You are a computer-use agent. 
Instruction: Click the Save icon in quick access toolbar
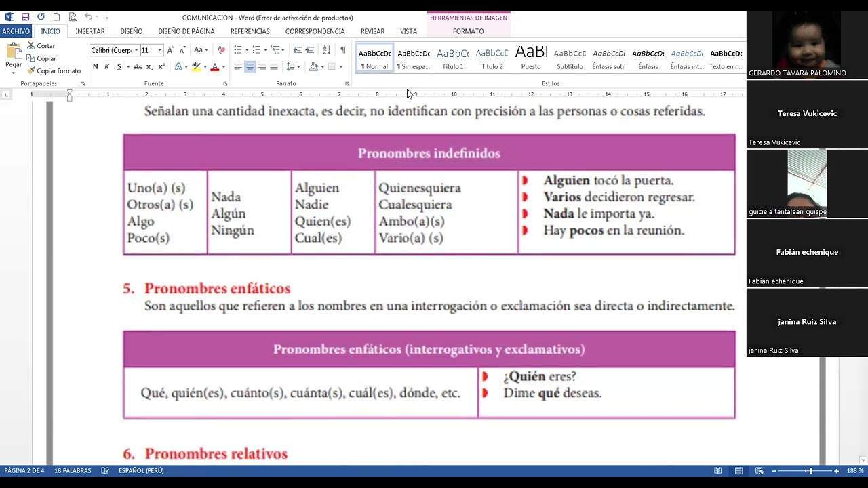25,17
